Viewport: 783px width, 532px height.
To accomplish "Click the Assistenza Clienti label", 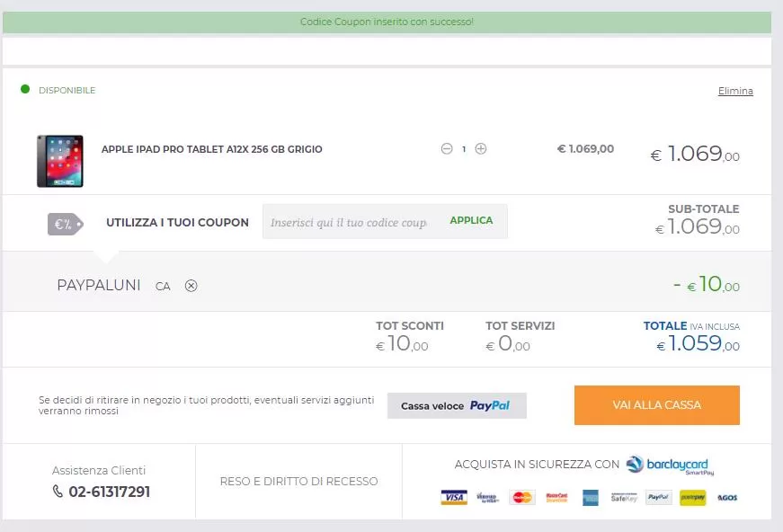I will click(x=99, y=470).
